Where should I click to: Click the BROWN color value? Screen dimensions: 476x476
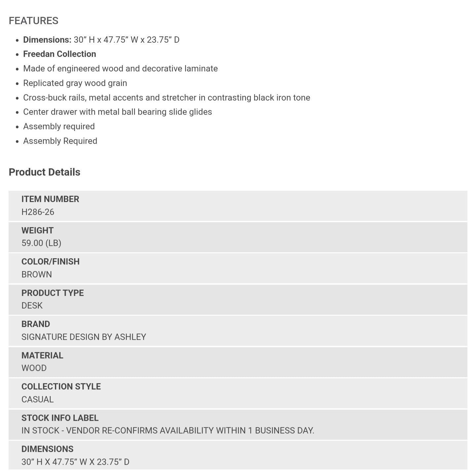(37, 274)
